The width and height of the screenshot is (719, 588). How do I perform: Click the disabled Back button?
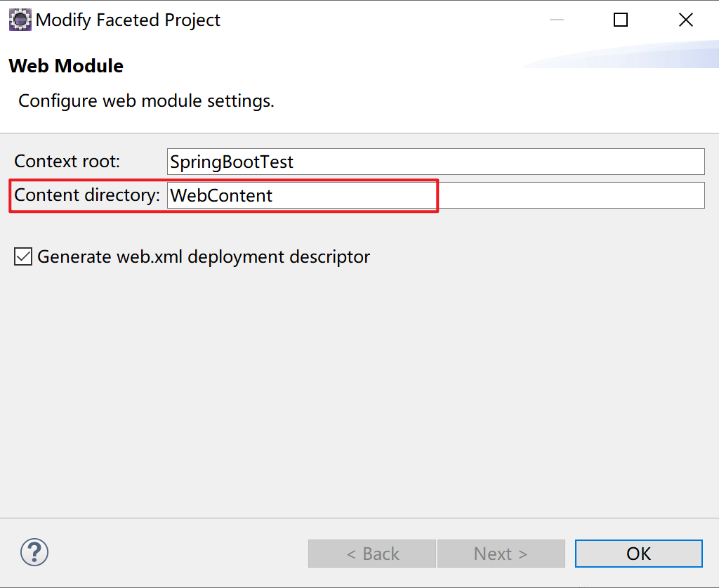372,554
